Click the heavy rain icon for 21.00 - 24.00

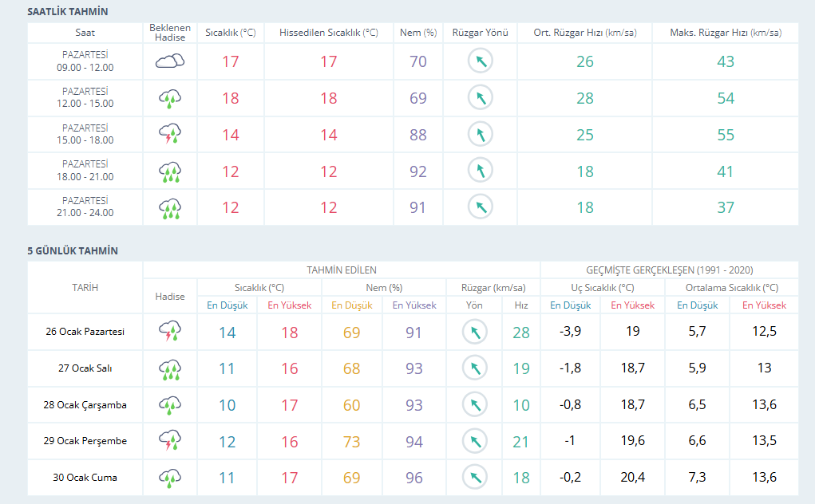pyautogui.click(x=169, y=207)
